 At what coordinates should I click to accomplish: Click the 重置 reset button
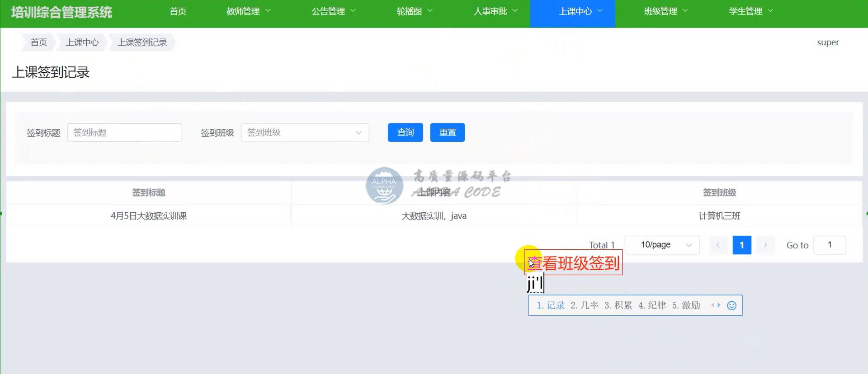click(447, 133)
